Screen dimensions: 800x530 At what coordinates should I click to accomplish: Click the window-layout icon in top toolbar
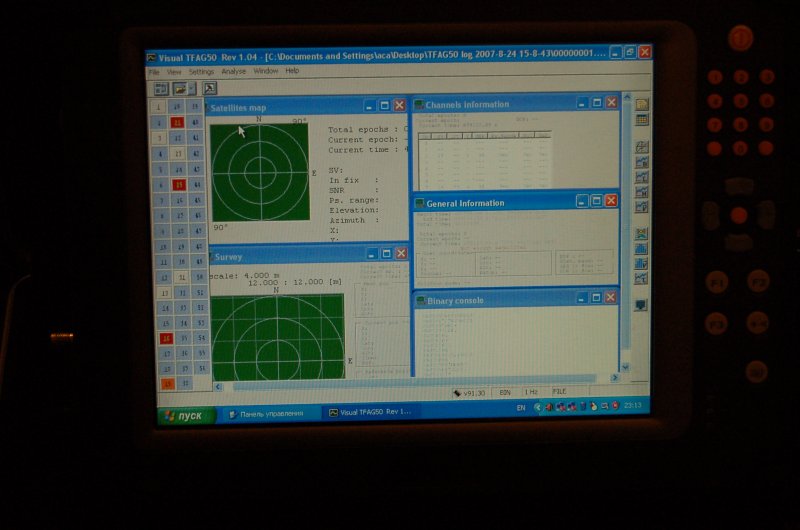coord(161,89)
